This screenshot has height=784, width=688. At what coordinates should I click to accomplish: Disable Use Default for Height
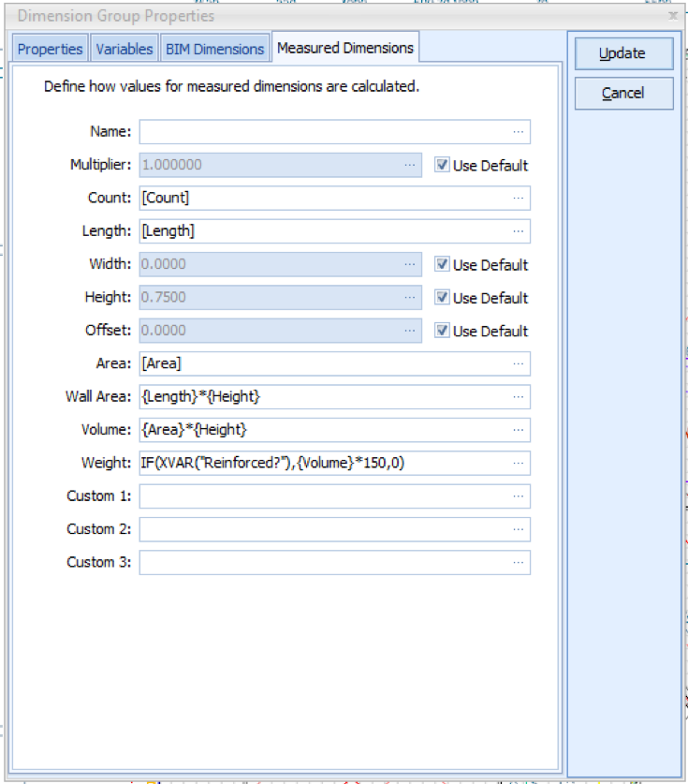coord(442,298)
